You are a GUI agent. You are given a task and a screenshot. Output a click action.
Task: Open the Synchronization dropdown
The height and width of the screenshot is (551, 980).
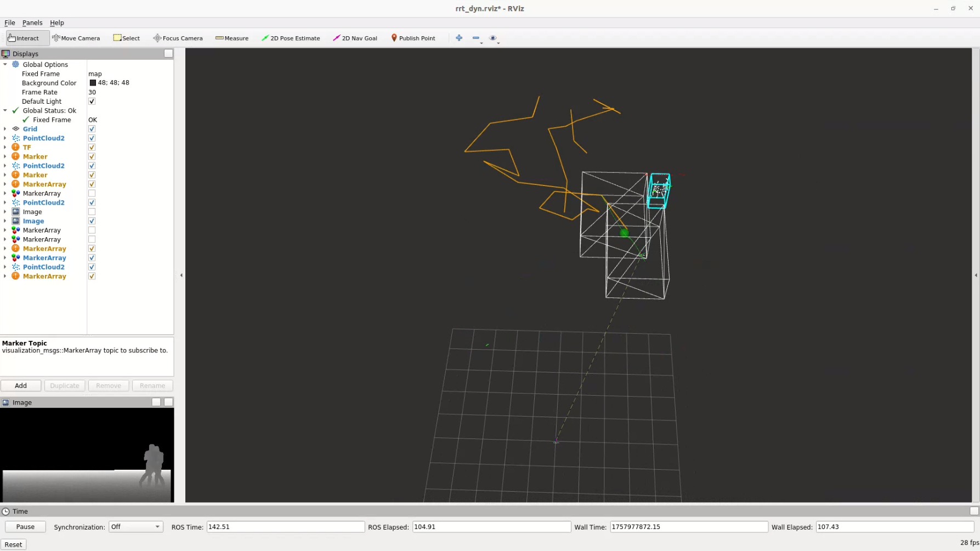click(135, 527)
